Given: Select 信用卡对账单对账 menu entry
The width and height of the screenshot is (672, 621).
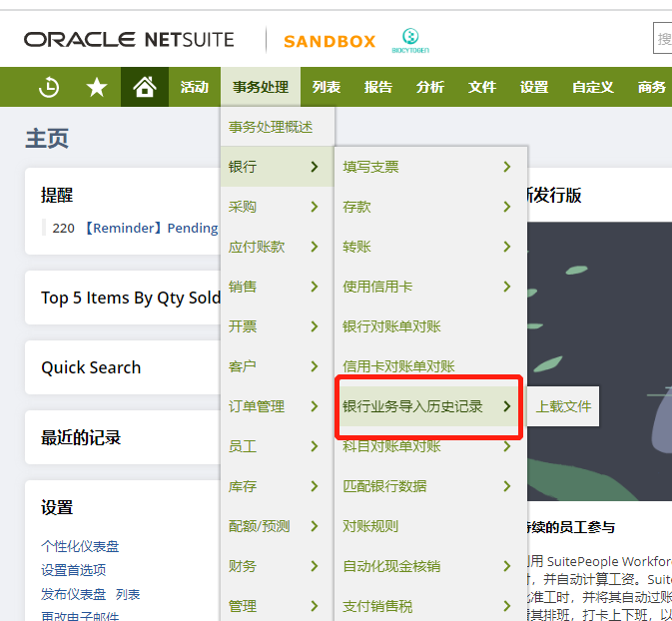Looking at the screenshot, I should click(430, 366).
